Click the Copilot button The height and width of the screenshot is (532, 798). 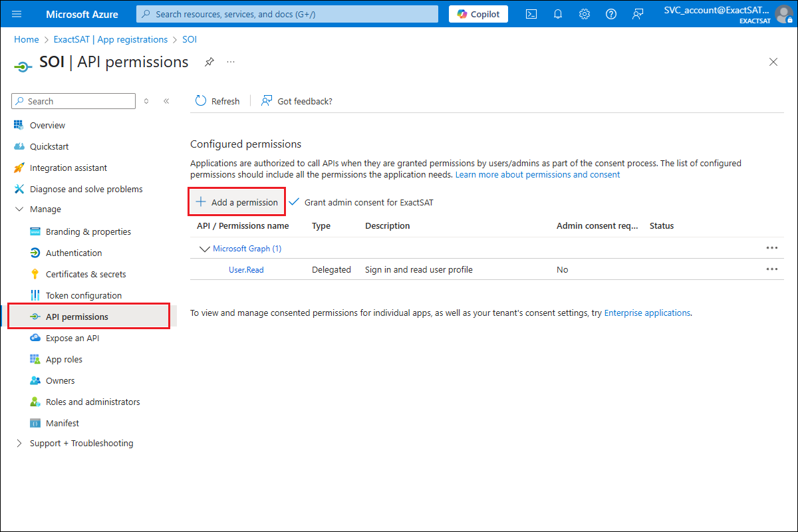pyautogui.click(x=478, y=14)
